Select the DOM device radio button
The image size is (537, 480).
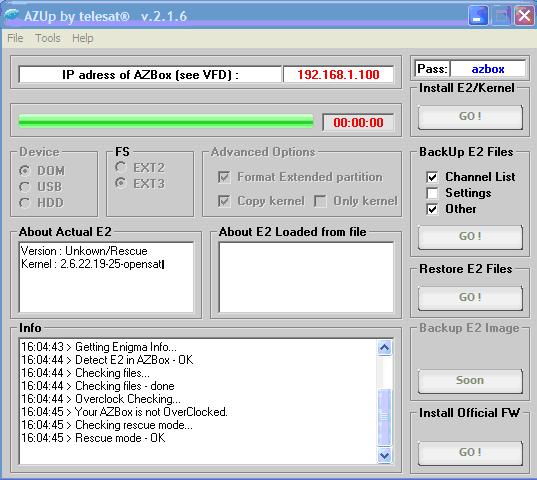25,170
